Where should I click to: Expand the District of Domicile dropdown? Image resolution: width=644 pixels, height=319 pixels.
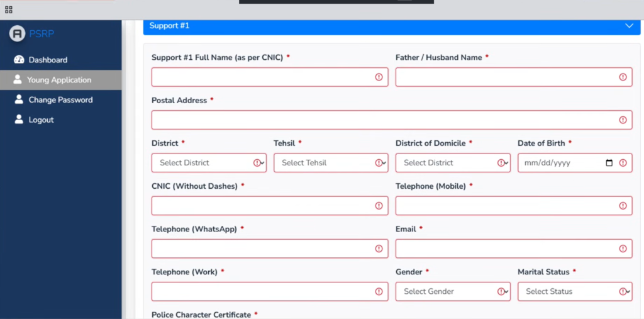pos(452,163)
